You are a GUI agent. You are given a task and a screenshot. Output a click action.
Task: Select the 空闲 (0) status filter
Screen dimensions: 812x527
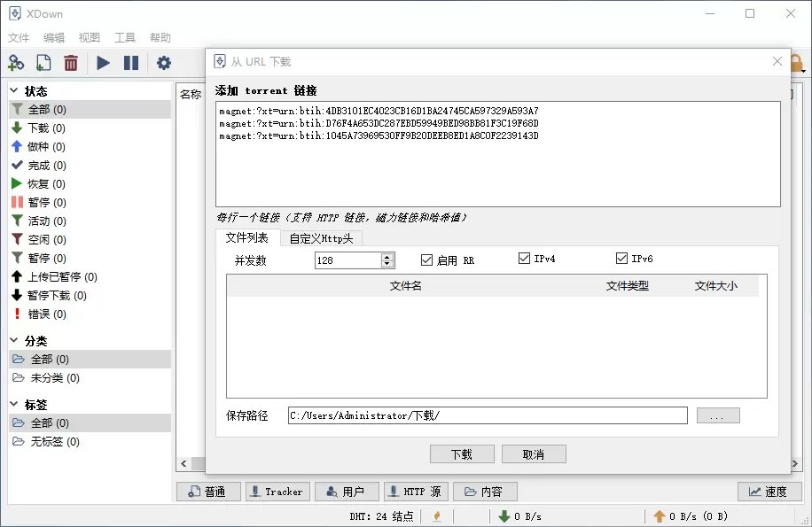[x=90, y=239]
